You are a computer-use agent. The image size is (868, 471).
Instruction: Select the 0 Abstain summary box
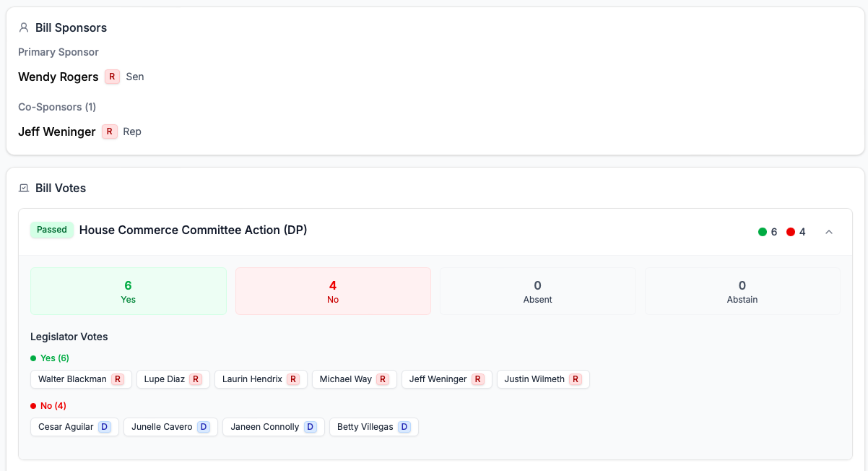pyautogui.click(x=742, y=291)
